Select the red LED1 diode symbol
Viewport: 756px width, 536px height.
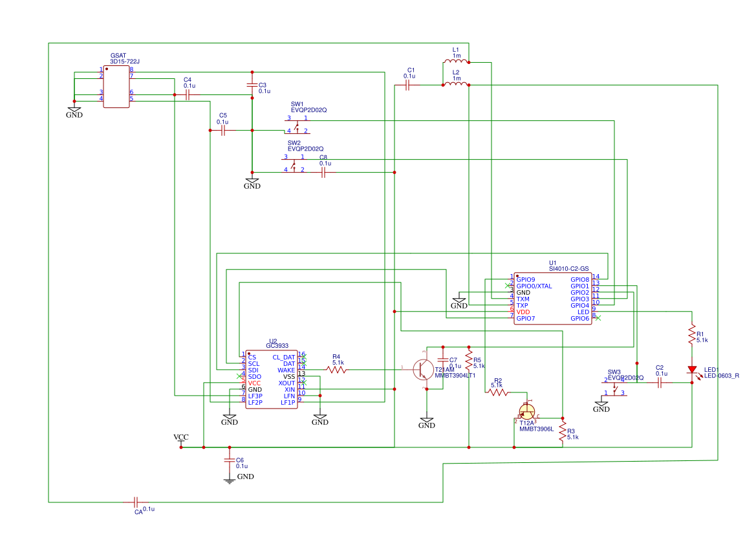coord(692,370)
